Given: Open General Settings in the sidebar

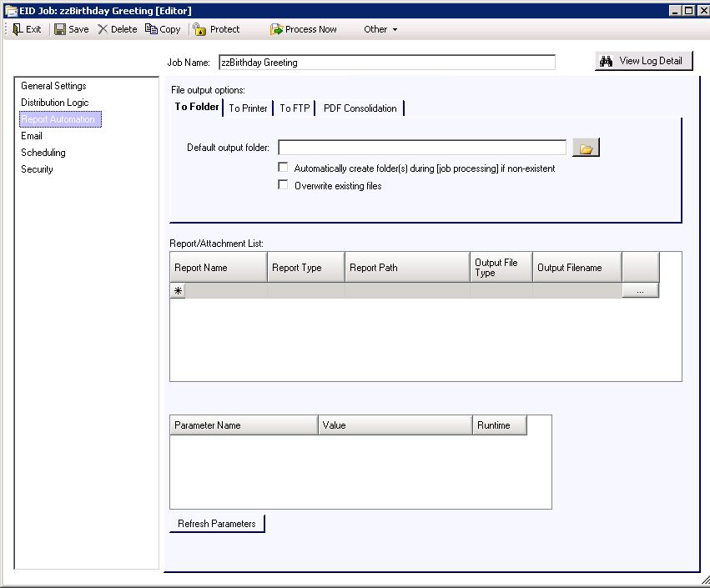Looking at the screenshot, I should (x=53, y=86).
